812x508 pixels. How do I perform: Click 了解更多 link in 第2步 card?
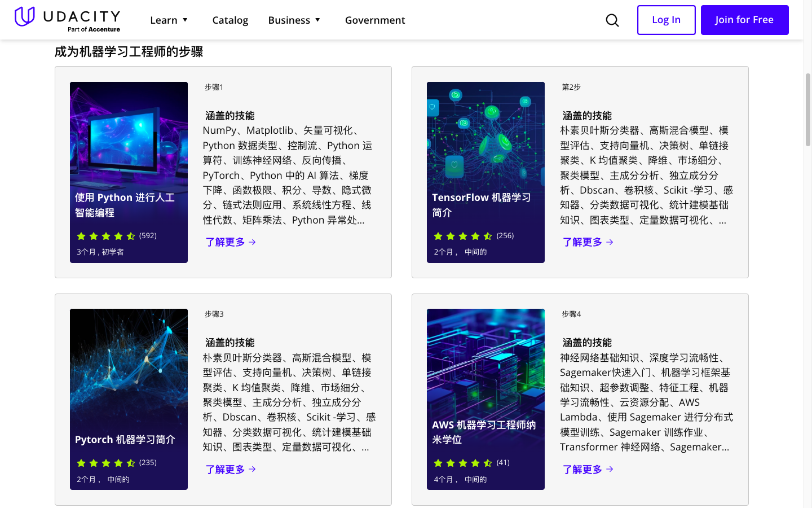pos(588,242)
